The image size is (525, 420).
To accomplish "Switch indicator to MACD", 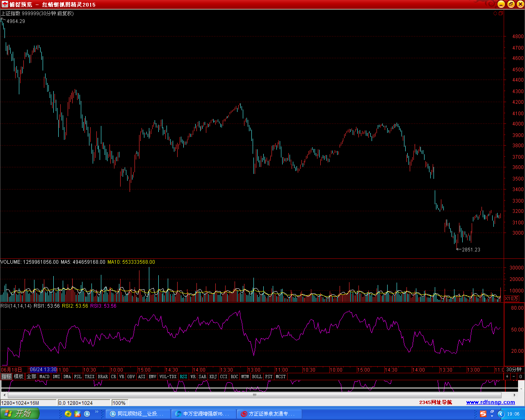I will tap(44, 377).
